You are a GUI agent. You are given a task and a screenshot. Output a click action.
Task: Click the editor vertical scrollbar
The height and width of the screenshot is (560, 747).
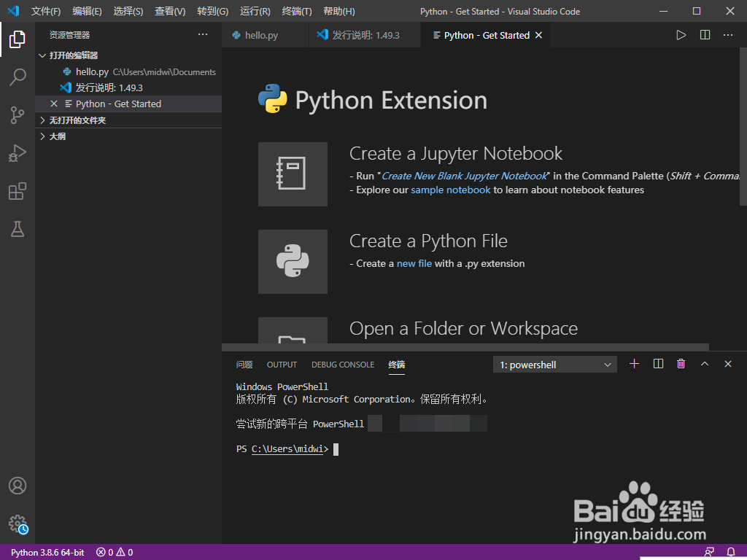click(x=743, y=126)
